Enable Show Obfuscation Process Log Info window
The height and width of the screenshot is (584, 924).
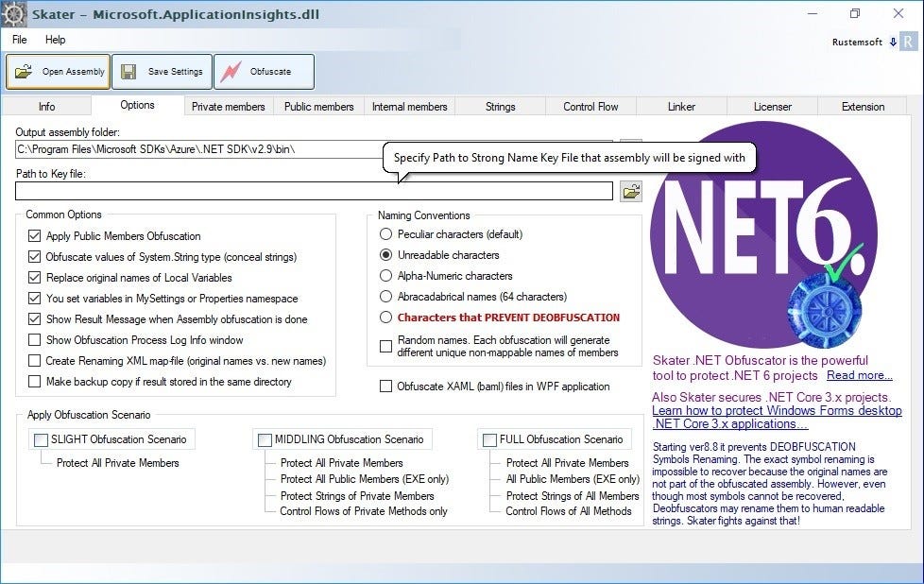35,340
